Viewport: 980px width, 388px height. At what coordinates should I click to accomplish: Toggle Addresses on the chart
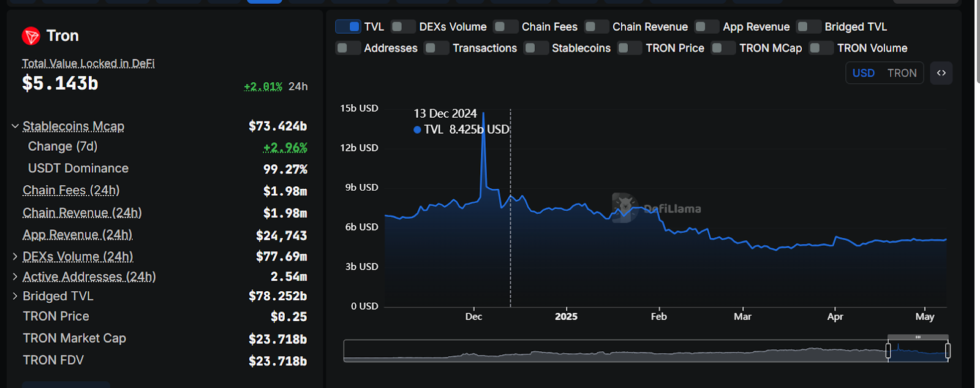pyautogui.click(x=348, y=48)
